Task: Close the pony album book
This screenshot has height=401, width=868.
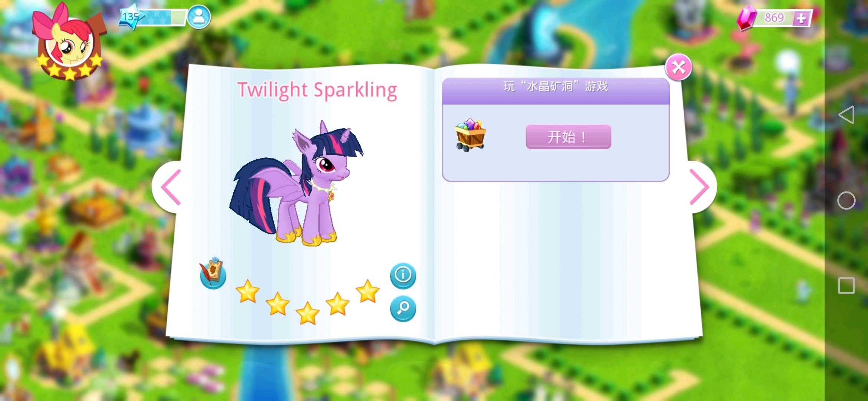Action: 678,68
